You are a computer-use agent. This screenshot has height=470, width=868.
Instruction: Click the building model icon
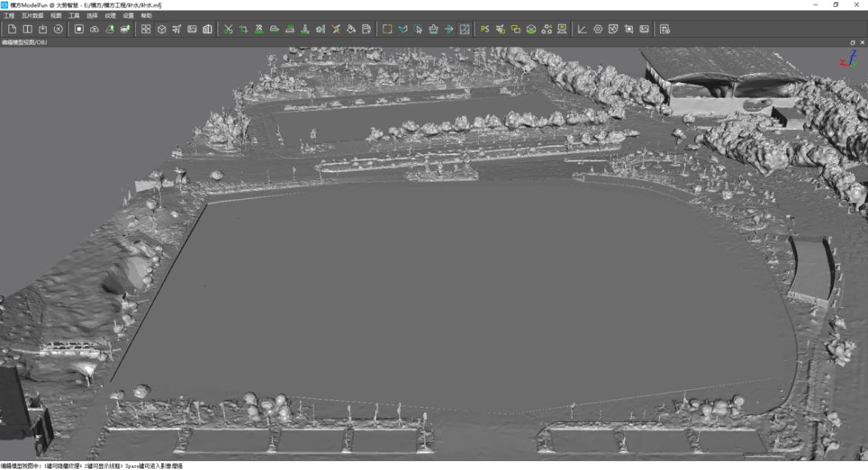click(208, 29)
